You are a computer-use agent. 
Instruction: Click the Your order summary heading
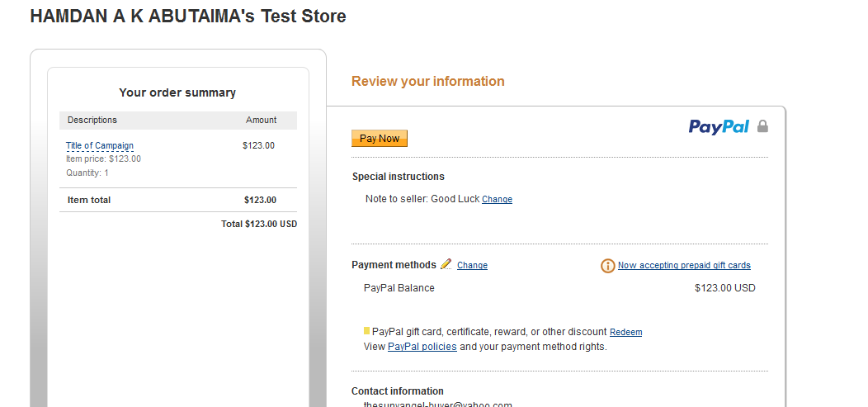(x=177, y=92)
